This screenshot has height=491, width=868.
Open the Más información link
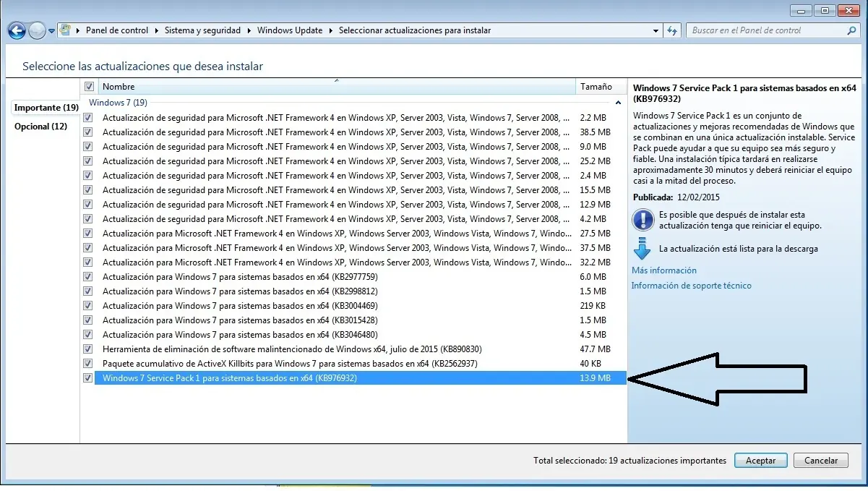click(664, 270)
